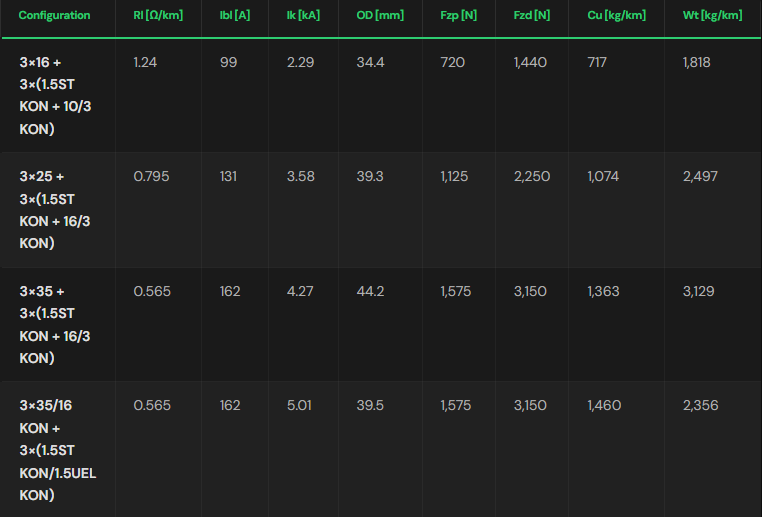Select the 1,818 total weight cell
762x517 pixels.
[696, 62]
